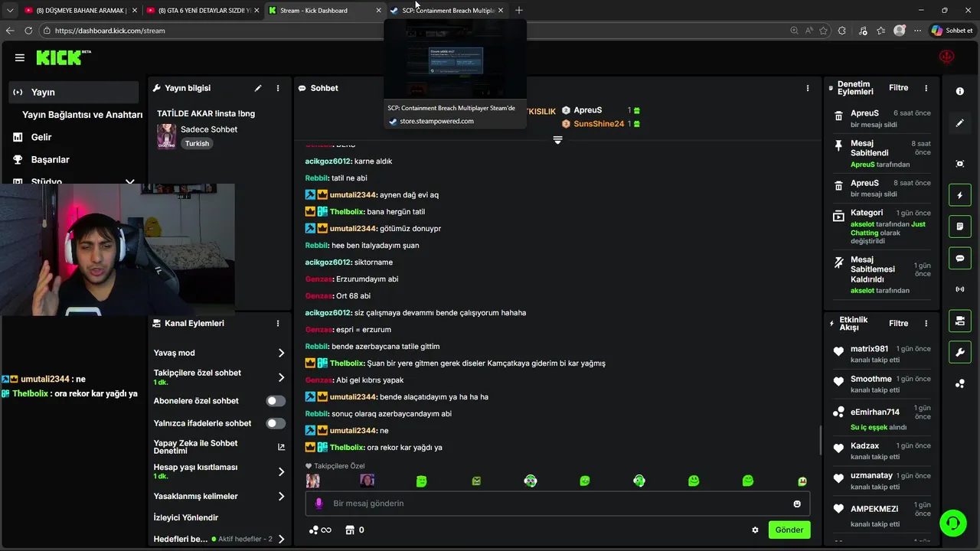Toggle Abonelere özel sohbet switch
980x551 pixels.
point(276,401)
